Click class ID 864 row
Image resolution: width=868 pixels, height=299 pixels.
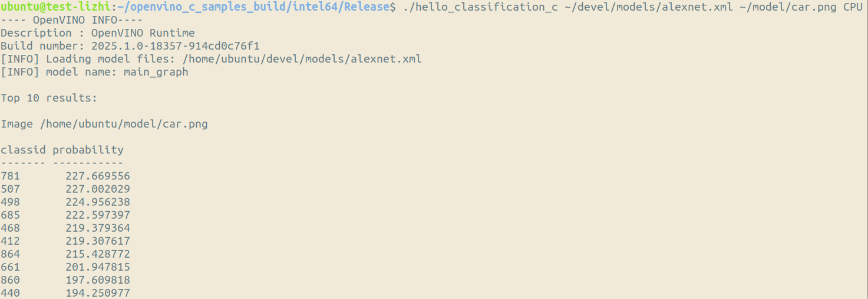pyautogui.click(x=10, y=254)
